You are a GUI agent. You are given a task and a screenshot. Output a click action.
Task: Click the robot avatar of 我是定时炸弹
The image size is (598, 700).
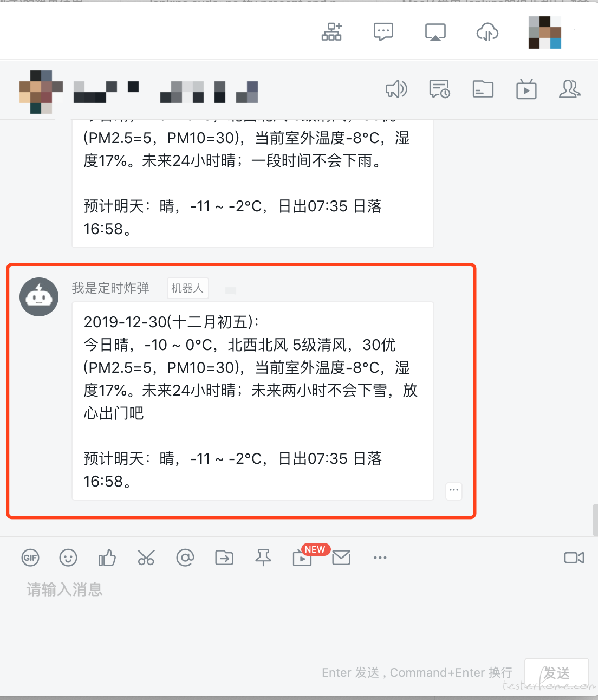pos(39,297)
